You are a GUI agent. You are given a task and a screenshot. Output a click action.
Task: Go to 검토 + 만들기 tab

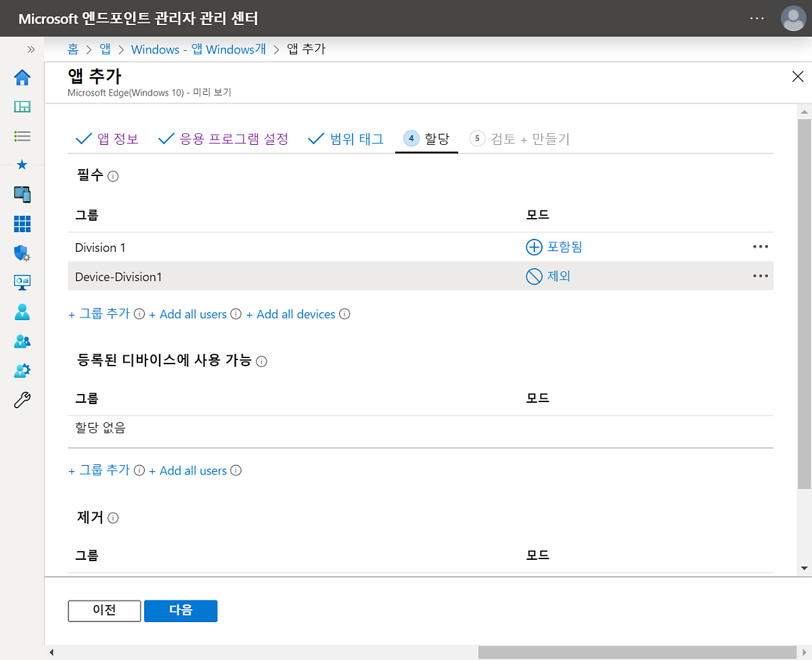click(x=519, y=139)
